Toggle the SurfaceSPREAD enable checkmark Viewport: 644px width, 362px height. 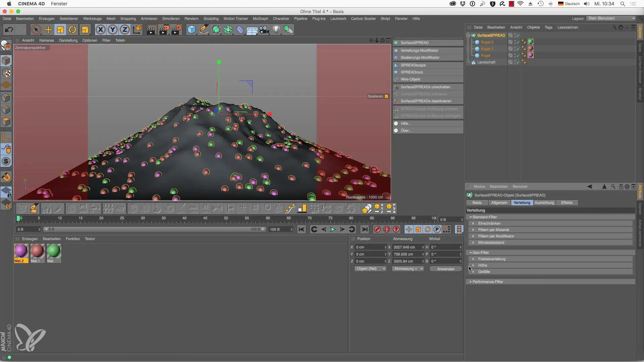[518, 36]
